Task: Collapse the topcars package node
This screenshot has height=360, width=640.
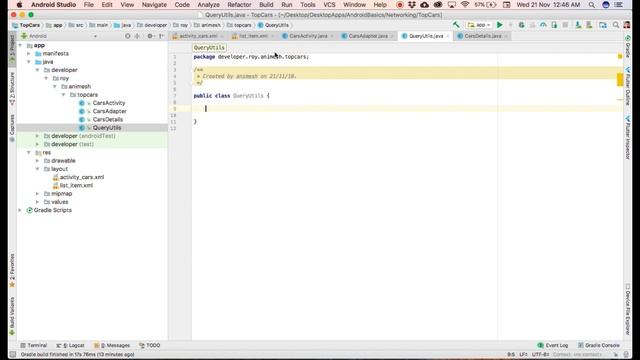Action: point(63,95)
